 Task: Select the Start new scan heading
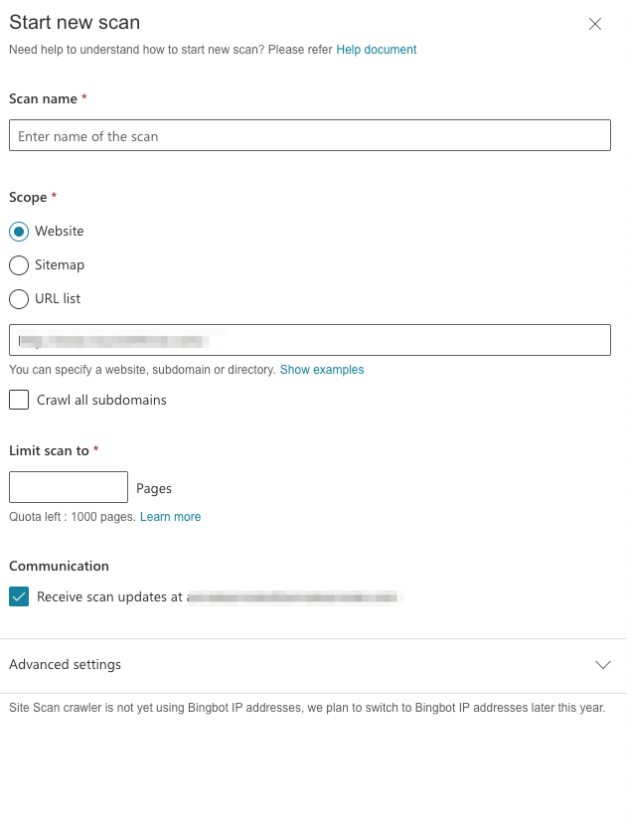click(74, 22)
